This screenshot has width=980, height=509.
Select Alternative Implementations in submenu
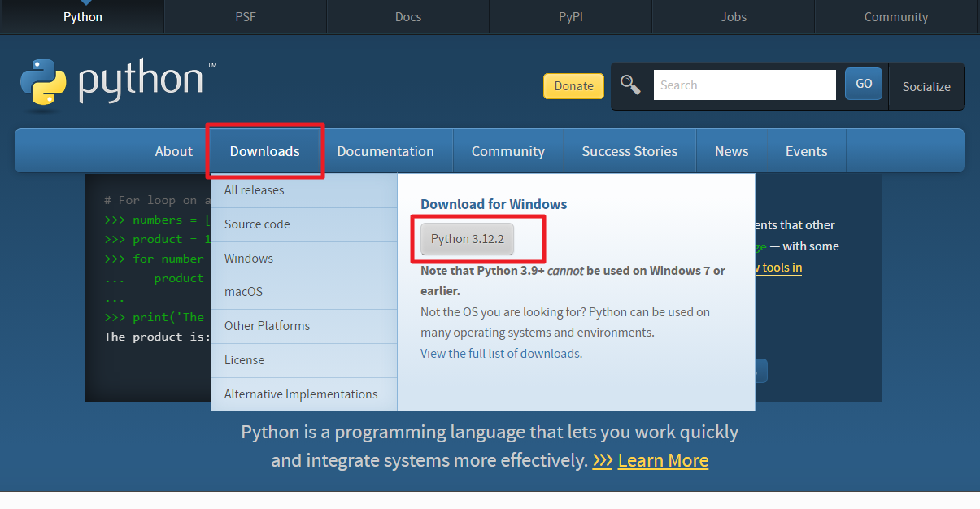pos(304,394)
